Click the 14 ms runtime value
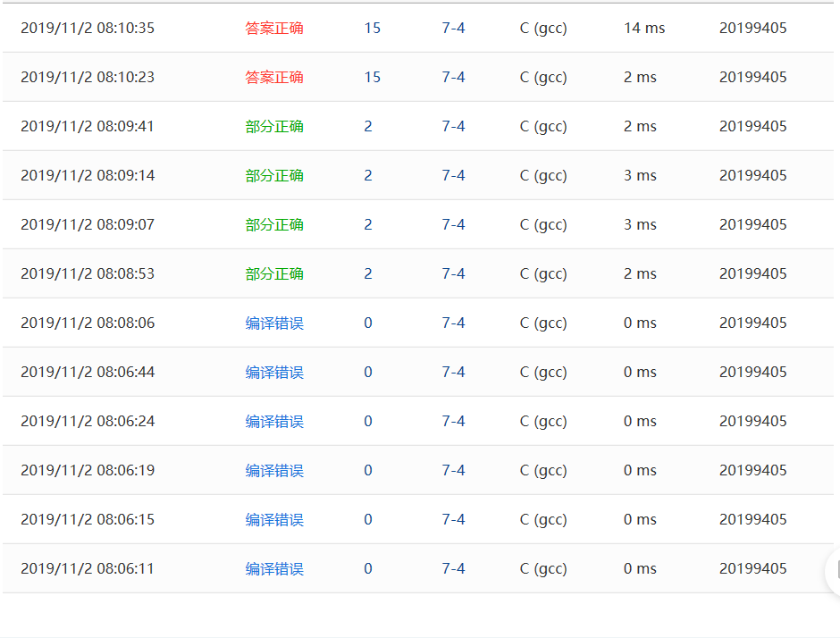Screen dimensions: 840x638 tap(644, 28)
